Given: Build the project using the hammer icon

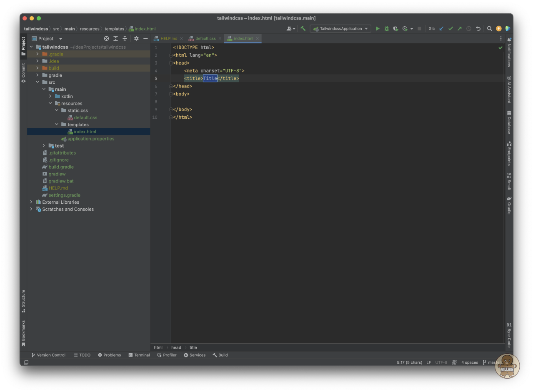Looking at the screenshot, I should (x=303, y=29).
